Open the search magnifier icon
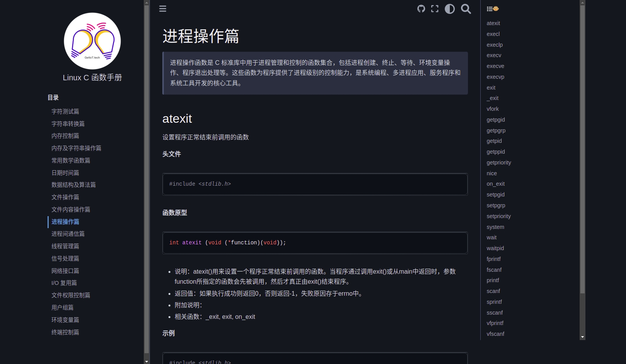The image size is (626, 364). pyautogui.click(x=466, y=9)
